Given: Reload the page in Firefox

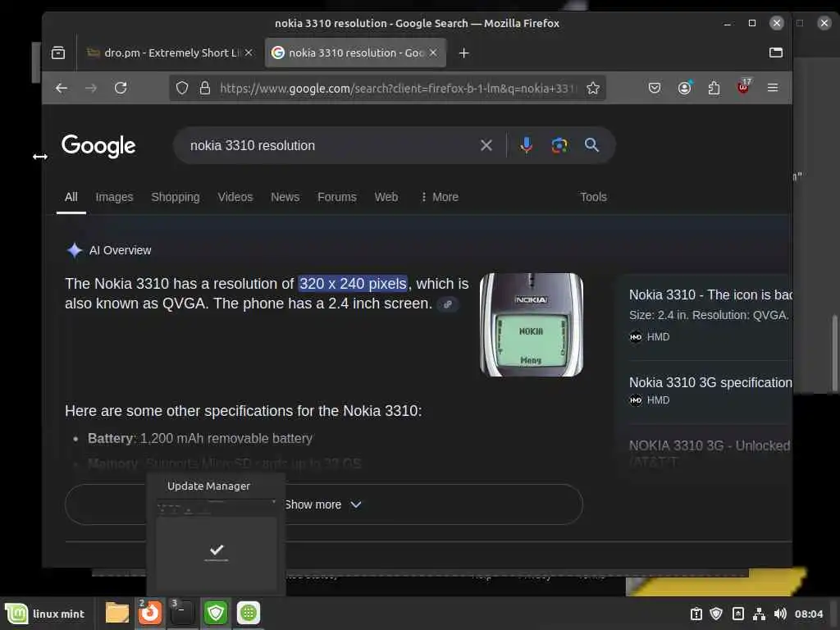Looking at the screenshot, I should (121, 88).
